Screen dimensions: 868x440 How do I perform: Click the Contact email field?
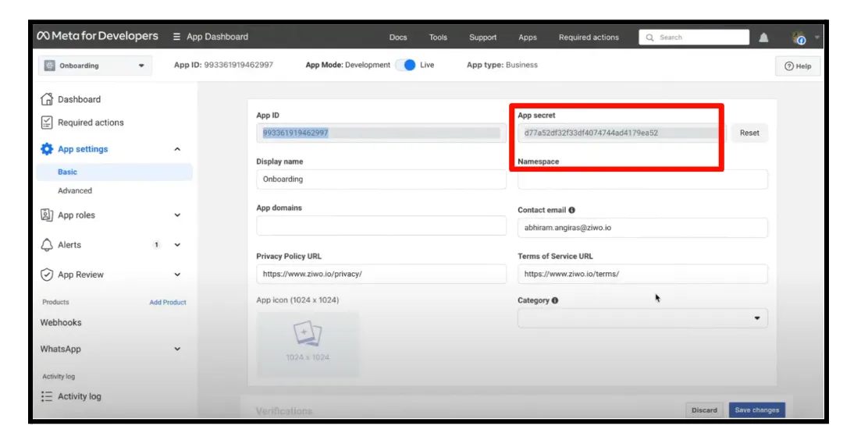pyautogui.click(x=642, y=228)
